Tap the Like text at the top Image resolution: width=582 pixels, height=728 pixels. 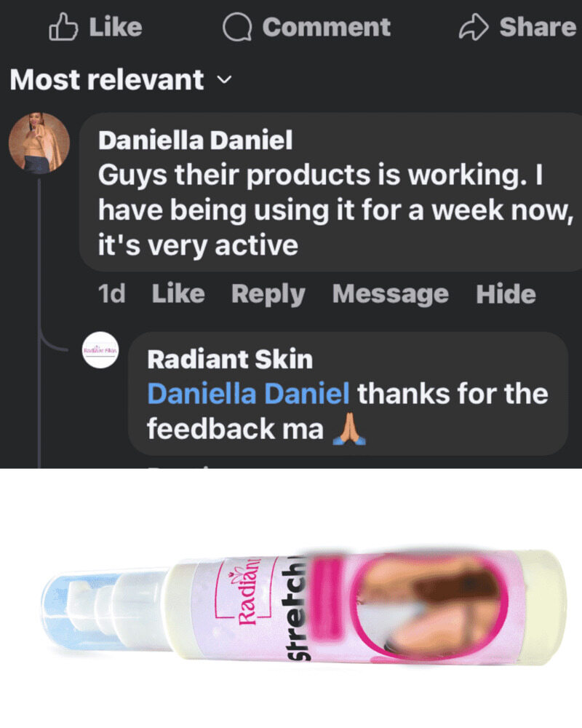[116, 27]
